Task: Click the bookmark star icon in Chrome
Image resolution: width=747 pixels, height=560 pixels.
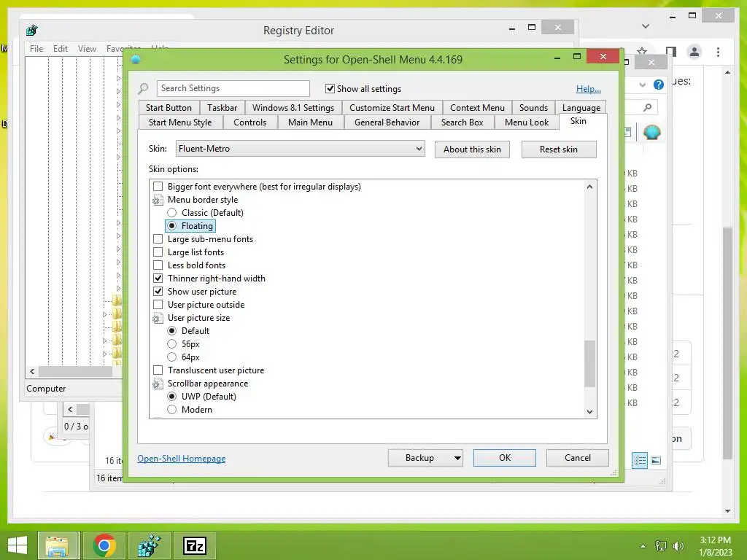Action: pos(642,52)
